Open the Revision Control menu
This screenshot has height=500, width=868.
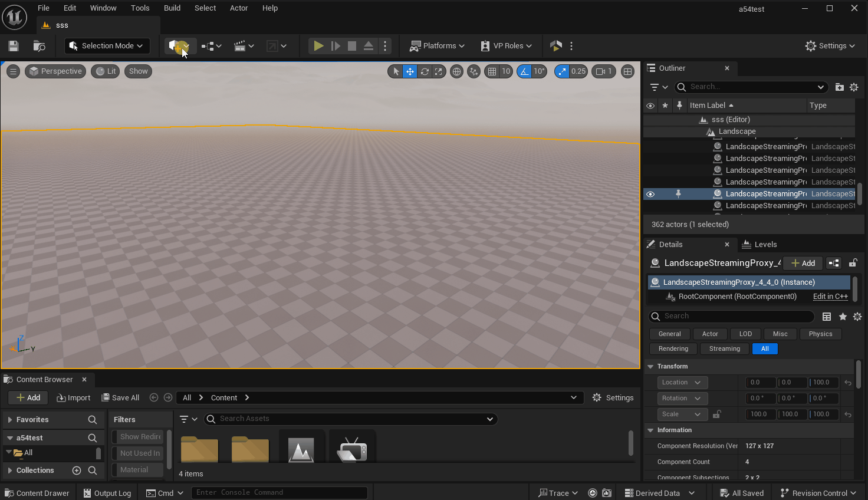(x=817, y=494)
